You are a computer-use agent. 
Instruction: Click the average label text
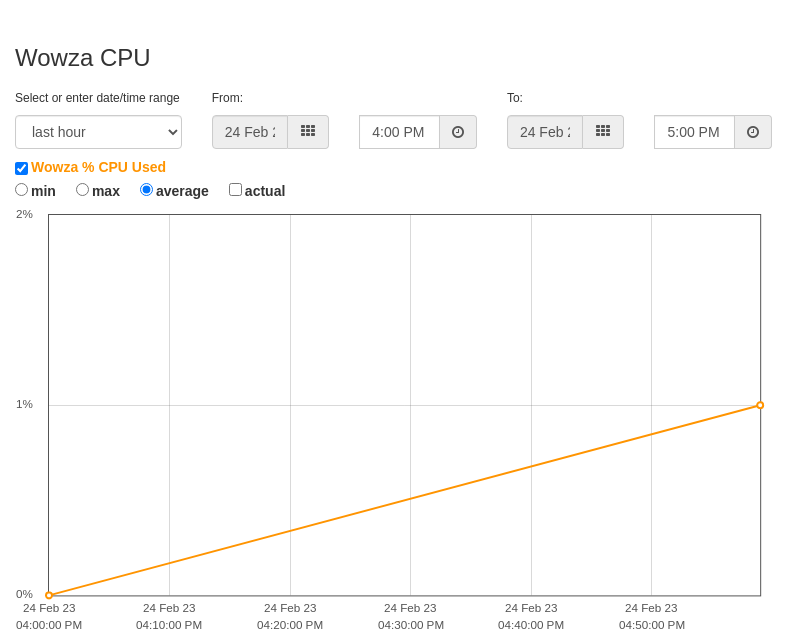click(x=182, y=191)
